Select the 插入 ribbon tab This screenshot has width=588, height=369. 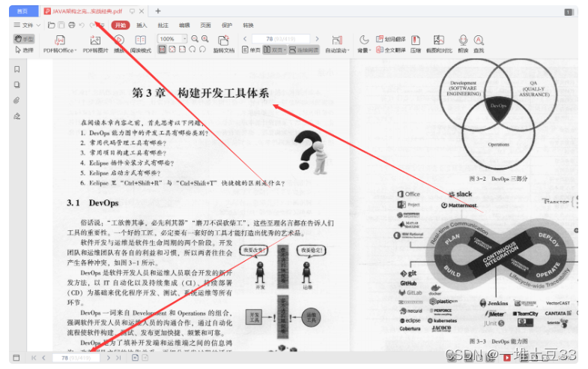coord(142,25)
